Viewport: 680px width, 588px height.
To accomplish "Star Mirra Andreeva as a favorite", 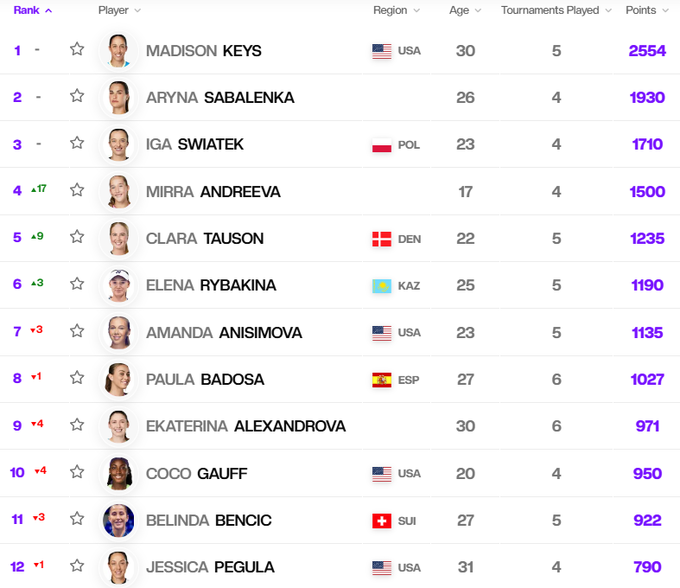I will click(77, 190).
